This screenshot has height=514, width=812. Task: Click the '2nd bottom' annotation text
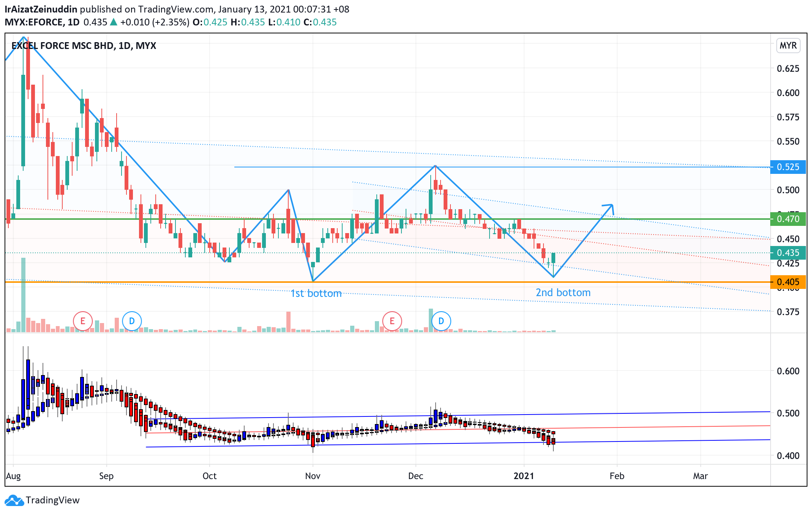tap(563, 293)
